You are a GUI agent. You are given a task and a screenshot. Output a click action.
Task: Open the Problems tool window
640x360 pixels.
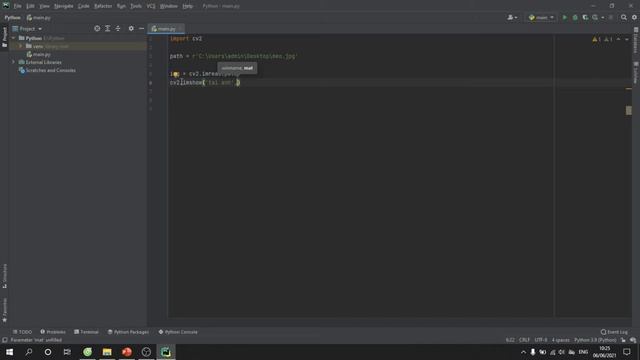(53, 332)
